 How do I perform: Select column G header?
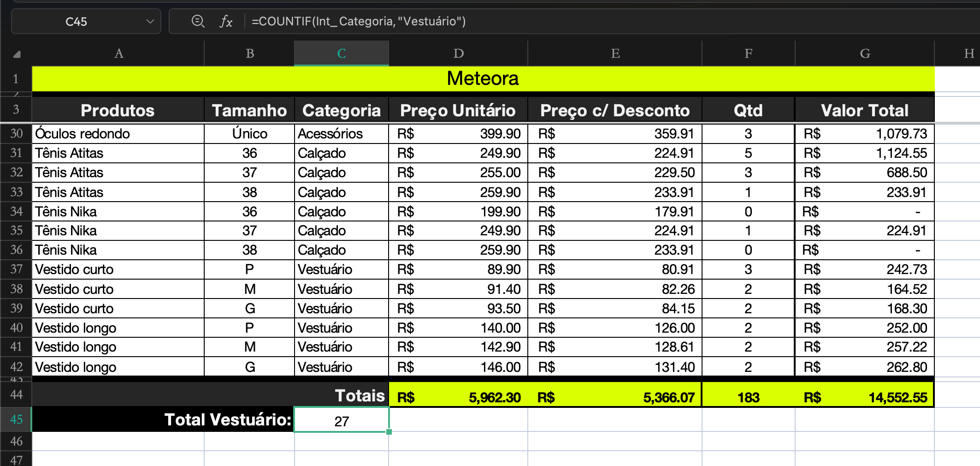865,54
